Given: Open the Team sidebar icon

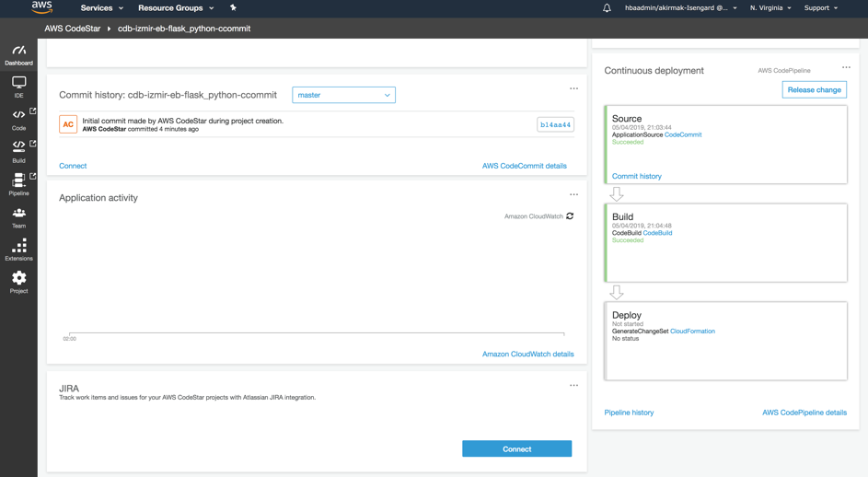Looking at the screenshot, I should (x=18, y=217).
